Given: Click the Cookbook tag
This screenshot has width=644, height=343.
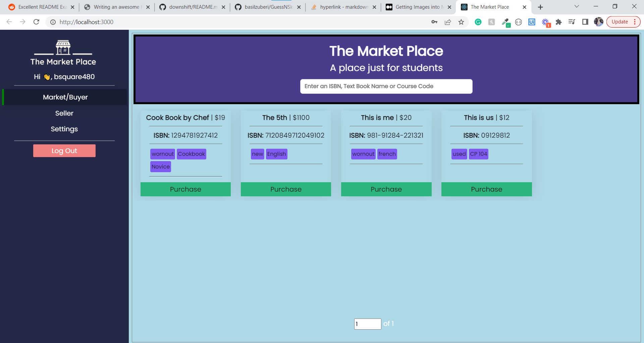Looking at the screenshot, I should [191, 154].
